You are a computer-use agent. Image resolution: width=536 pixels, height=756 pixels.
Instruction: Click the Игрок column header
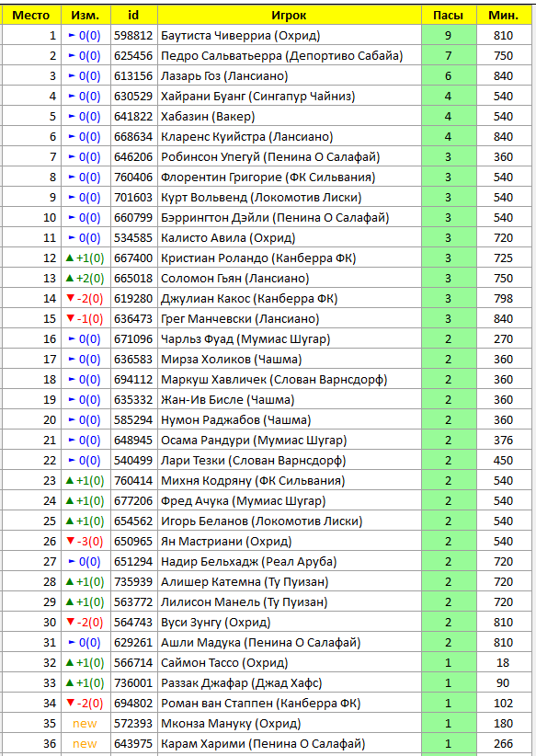pos(290,16)
